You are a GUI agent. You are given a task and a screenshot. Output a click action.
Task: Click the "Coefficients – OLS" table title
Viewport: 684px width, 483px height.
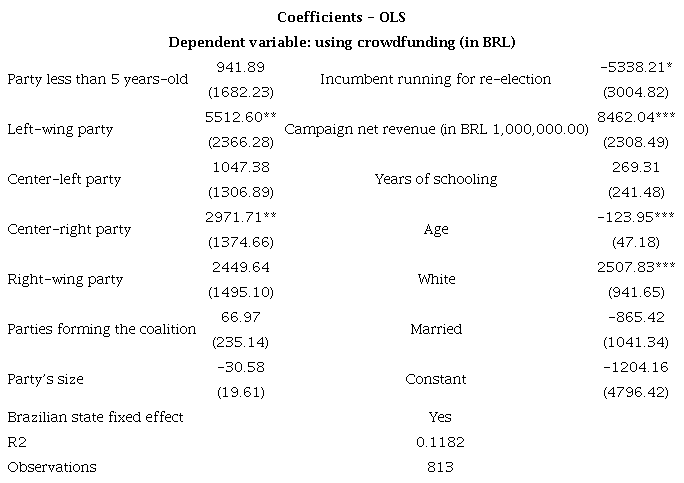coord(341,18)
